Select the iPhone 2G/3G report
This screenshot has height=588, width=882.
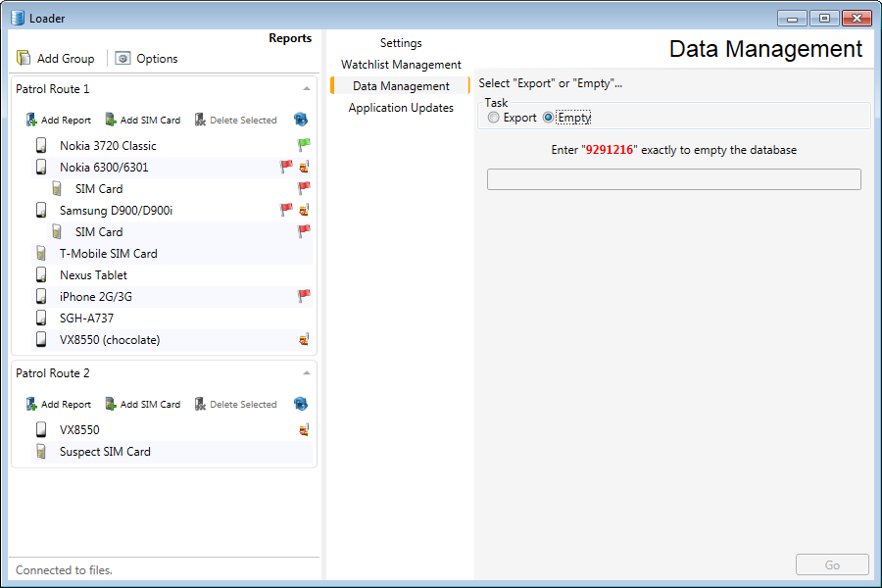(96, 297)
